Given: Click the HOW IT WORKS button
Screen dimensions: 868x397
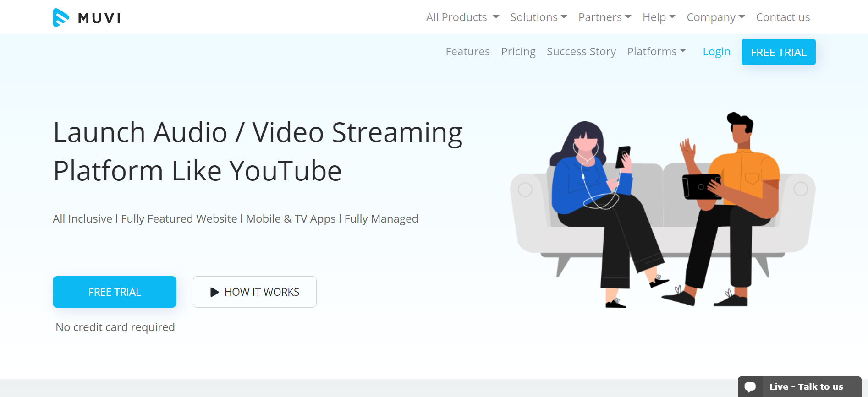Looking at the screenshot, I should click(x=254, y=292).
